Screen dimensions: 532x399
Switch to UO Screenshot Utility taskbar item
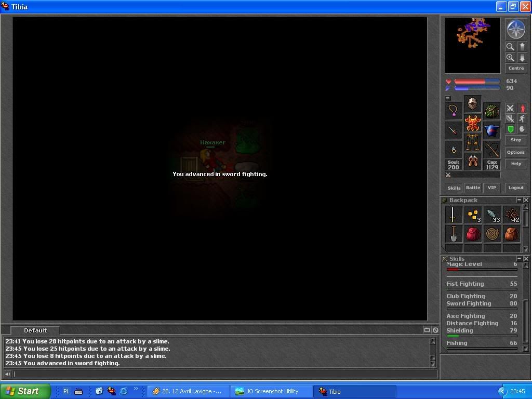click(x=271, y=391)
